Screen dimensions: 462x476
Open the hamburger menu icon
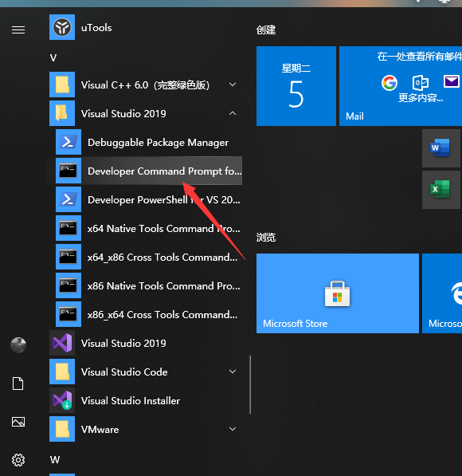tap(18, 30)
